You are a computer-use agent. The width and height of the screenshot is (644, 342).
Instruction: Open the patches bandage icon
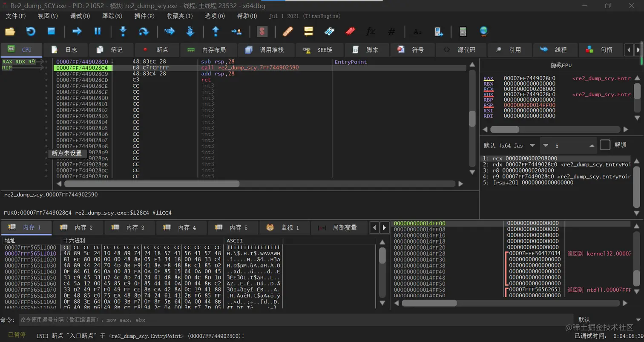point(287,31)
